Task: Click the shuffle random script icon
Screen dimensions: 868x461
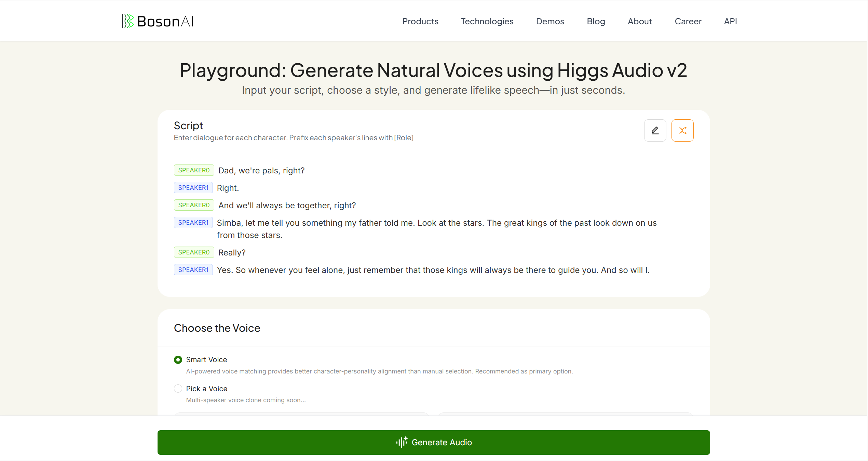Action: coord(682,130)
